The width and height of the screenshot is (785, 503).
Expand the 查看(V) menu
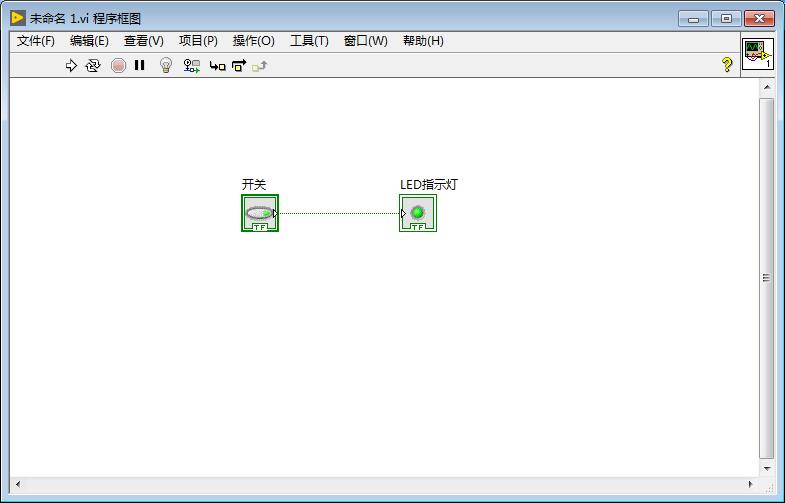click(143, 41)
